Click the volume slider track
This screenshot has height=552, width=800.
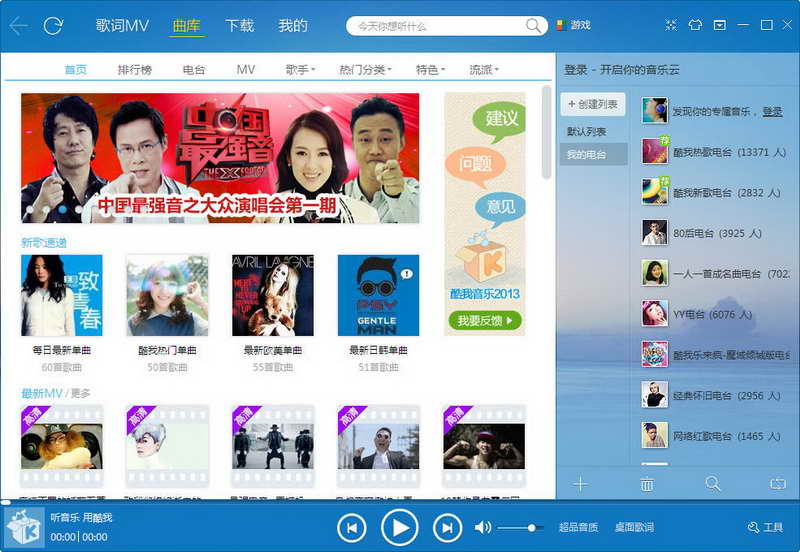(x=520, y=528)
